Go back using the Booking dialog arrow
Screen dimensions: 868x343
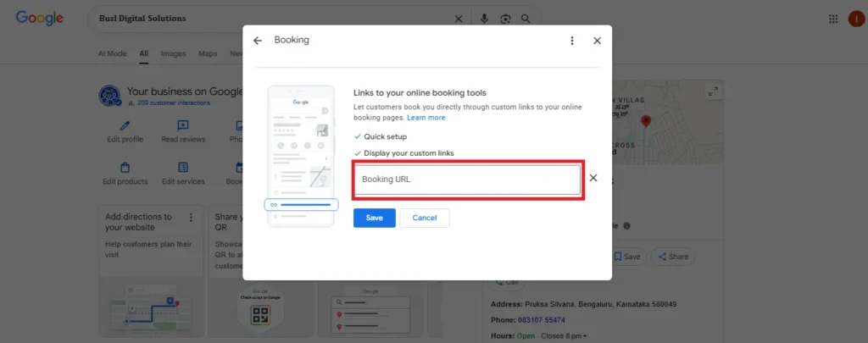(258, 41)
